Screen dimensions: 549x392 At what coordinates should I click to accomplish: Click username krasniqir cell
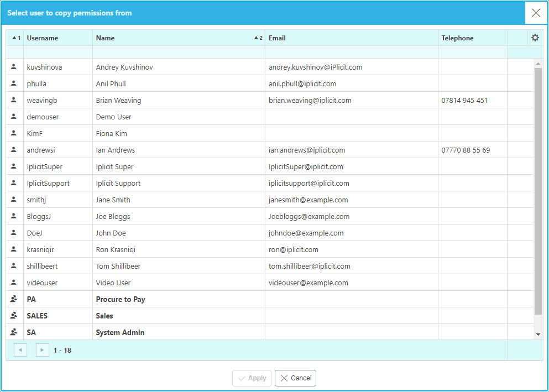click(57, 249)
